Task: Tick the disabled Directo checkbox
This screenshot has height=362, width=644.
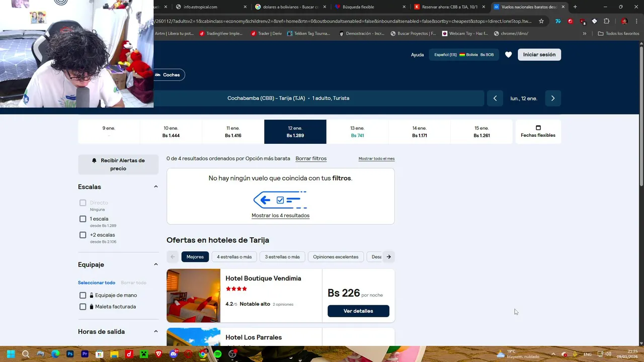Action: click(83, 203)
